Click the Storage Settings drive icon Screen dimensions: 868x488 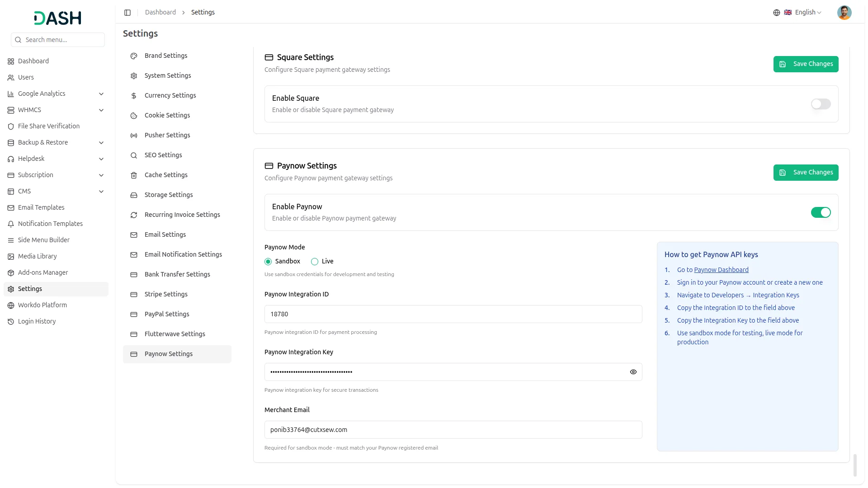(134, 195)
